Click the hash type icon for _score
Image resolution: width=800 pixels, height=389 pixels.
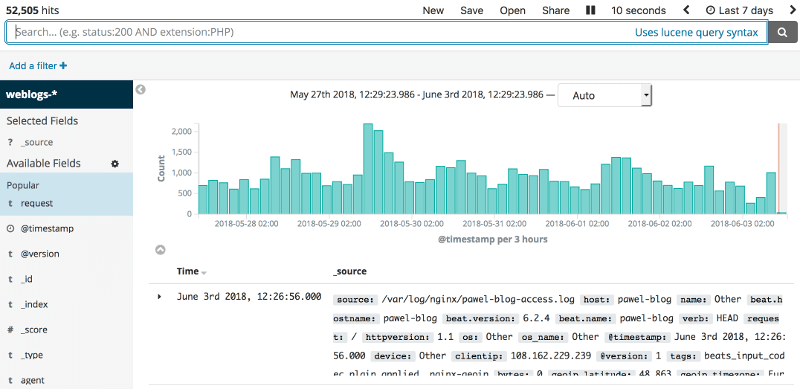tap(10, 330)
